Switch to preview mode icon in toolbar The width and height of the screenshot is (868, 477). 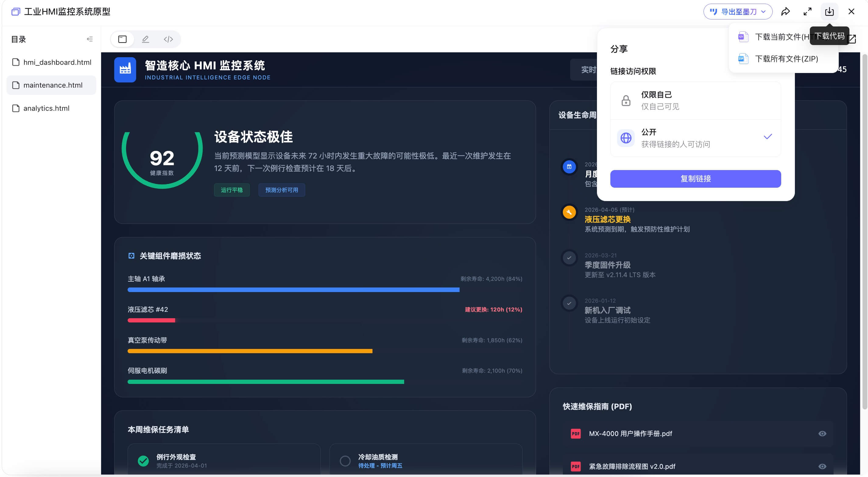[x=122, y=39]
